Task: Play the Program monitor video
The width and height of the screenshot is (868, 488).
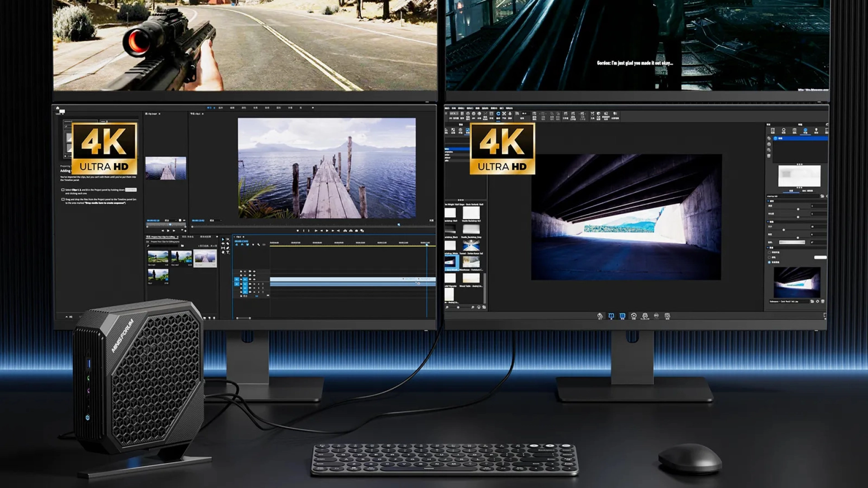Action: [x=327, y=230]
